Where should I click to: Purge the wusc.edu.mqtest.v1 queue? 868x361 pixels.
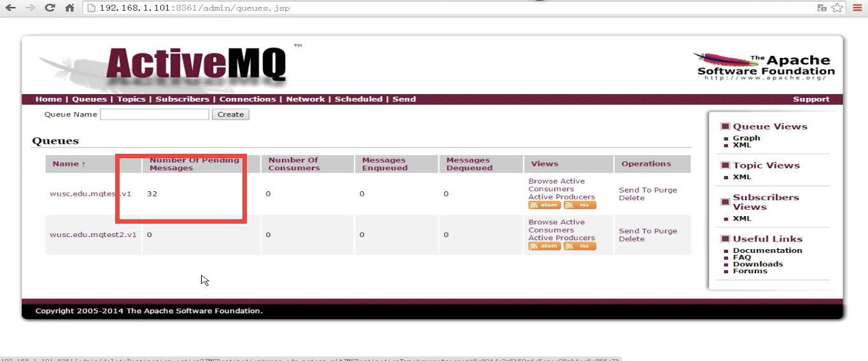point(666,190)
